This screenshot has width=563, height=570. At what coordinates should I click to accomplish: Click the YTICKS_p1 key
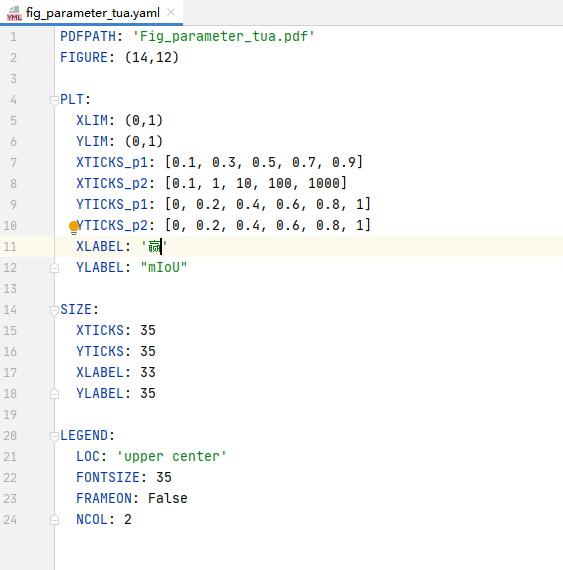(112, 204)
